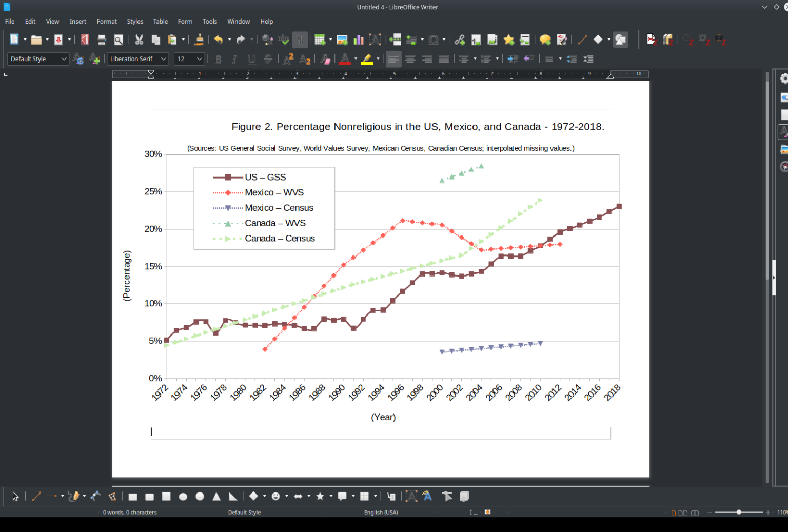
Task: Click the Insert Chart icon
Action: pos(359,40)
